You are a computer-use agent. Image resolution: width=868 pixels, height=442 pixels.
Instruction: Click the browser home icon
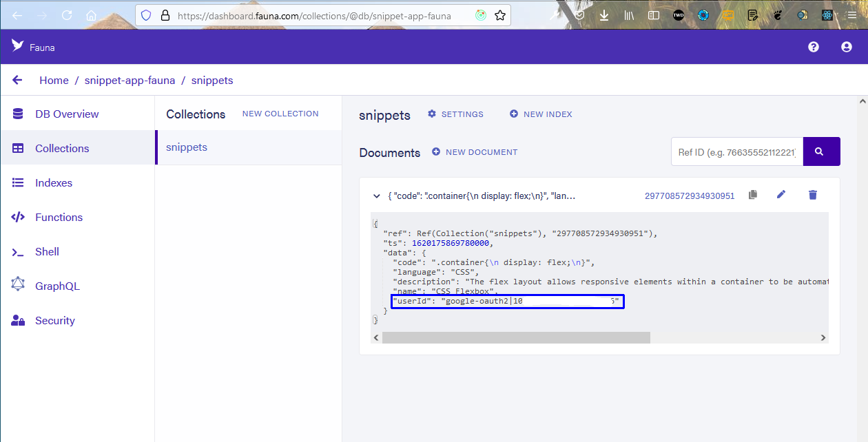pos(91,15)
